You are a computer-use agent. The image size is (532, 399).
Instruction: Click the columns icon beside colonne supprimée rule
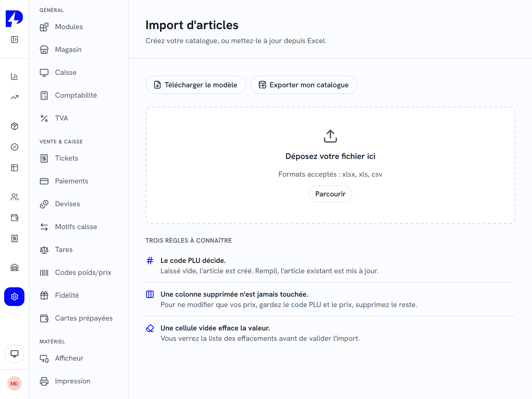[x=150, y=294]
